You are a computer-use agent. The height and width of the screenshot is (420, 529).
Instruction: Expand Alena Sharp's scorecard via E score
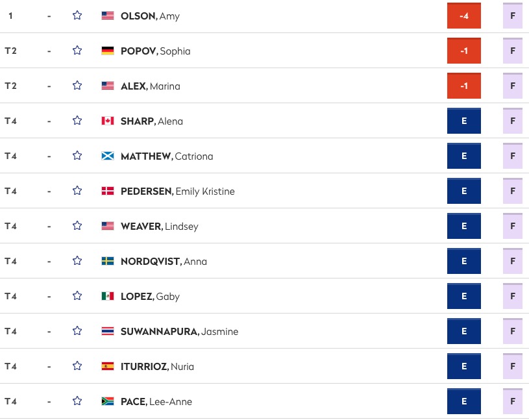point(464,121)
